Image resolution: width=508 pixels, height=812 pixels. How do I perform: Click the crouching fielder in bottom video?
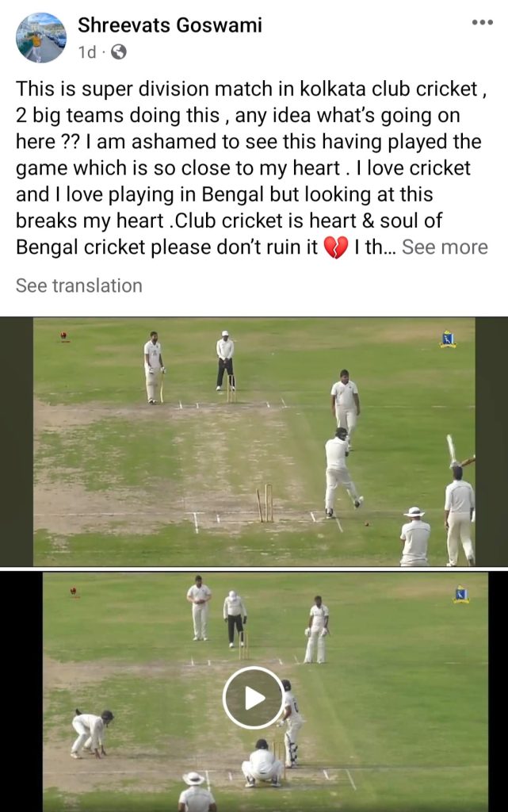click(92, 733)
